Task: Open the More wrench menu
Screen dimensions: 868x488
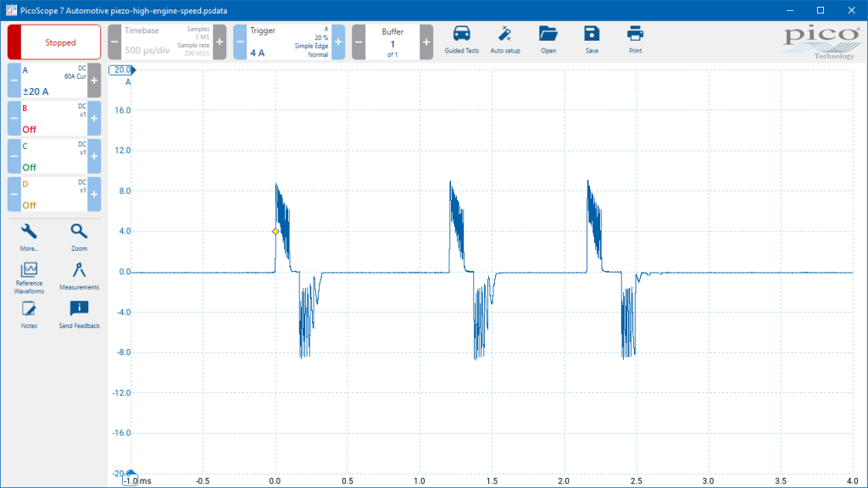Action: (29, 237)
